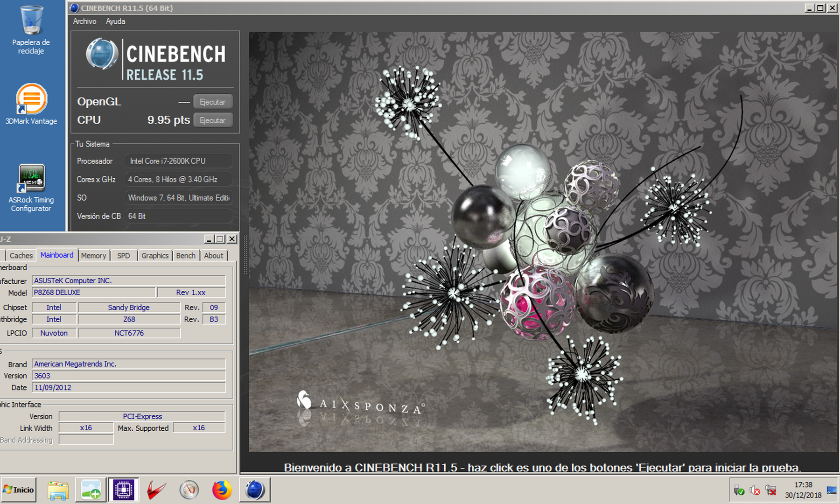Open the Graphics tab in CPU-Z
The width and height of the screenshot is (840, 504).
[155, 255]
